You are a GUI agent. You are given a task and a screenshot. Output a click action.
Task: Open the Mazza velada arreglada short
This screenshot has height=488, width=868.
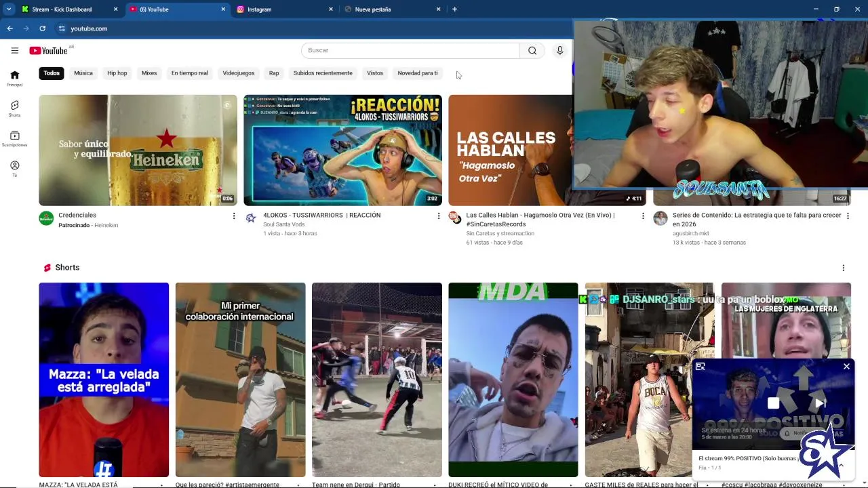click(104, 380)
